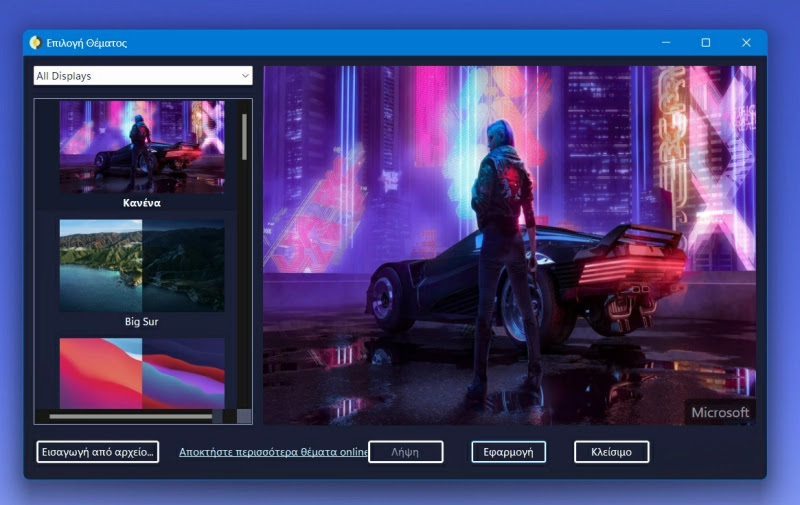Click the theme list horizontal scrollbar

131,417
